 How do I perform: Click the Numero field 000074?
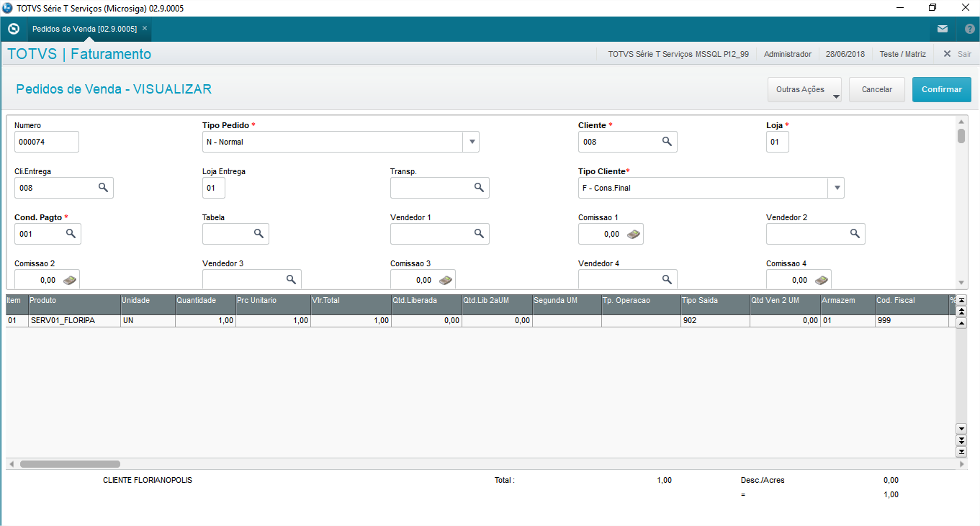(x=47, y=142)
